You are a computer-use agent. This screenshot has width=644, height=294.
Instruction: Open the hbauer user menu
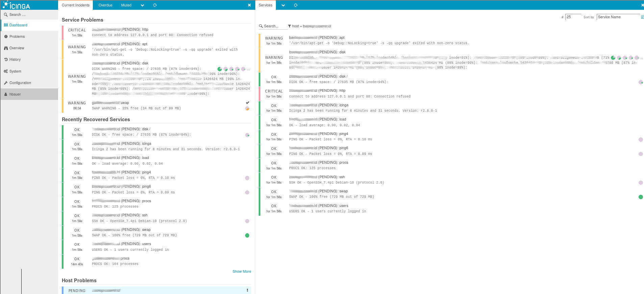(15, 94)
